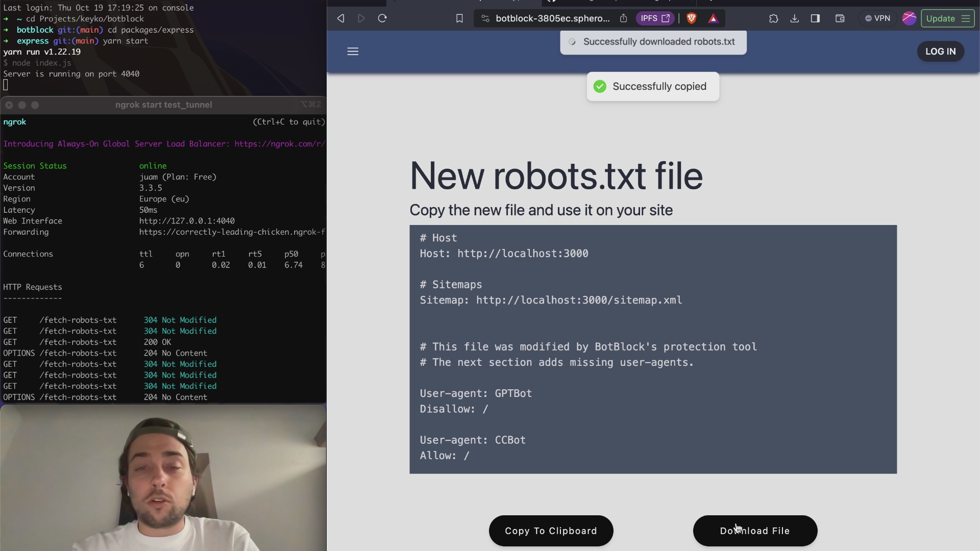Click the ngrok window close dot
The image size is (980, 551).
coord(9,105)
